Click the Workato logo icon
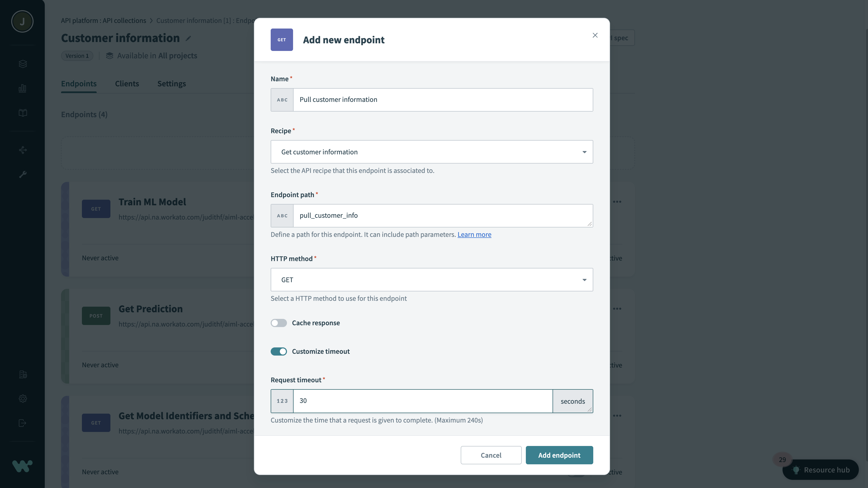Screen dimensions: 868x488 22,466
